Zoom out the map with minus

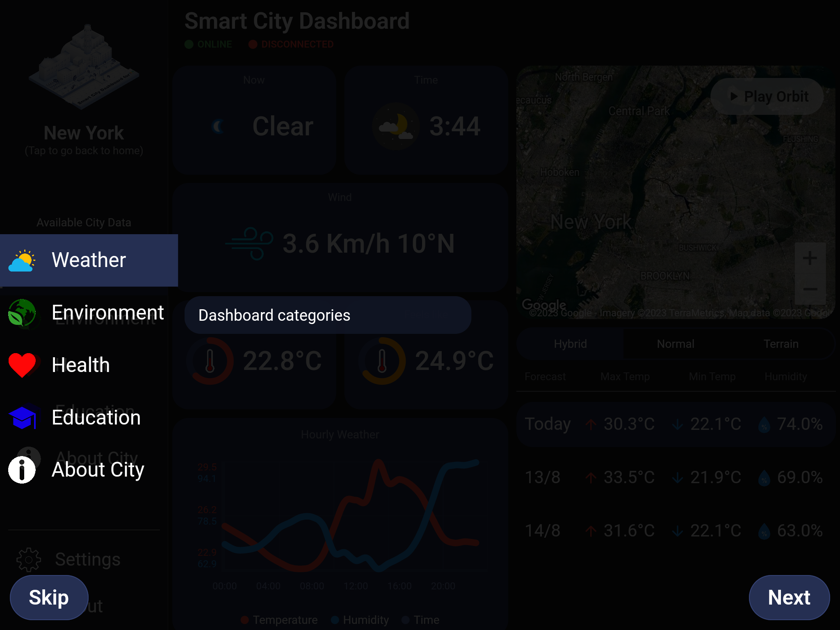pos(810,289)
